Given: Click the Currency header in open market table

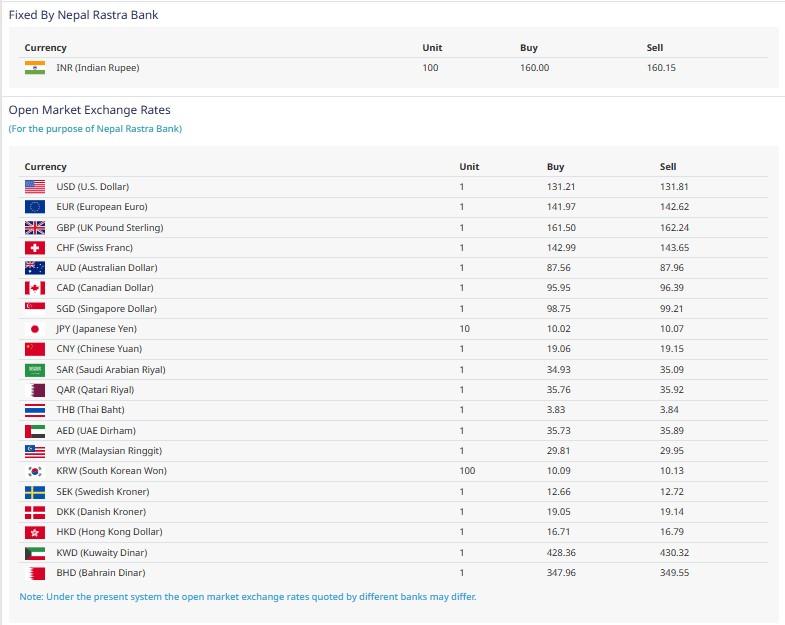Looking at the screenshot, I should tap(46, 167).
